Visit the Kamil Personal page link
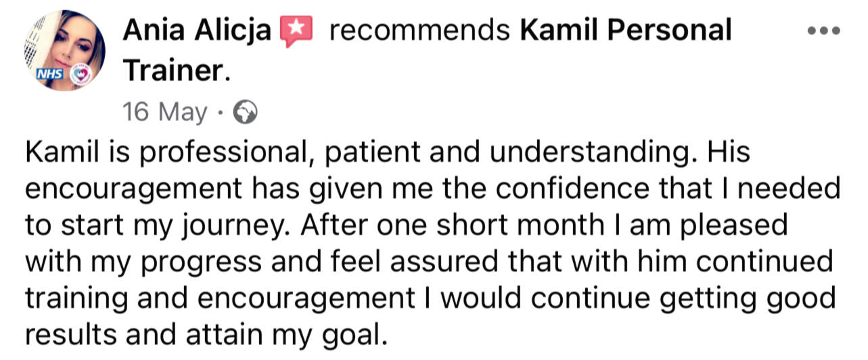Screen dimensions: 868x360 click(x=625, y=31)
